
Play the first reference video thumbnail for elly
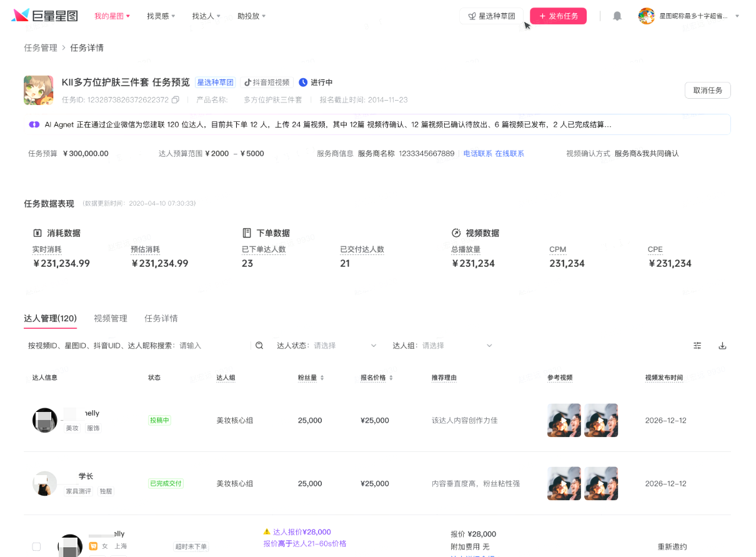coord(564,420)
